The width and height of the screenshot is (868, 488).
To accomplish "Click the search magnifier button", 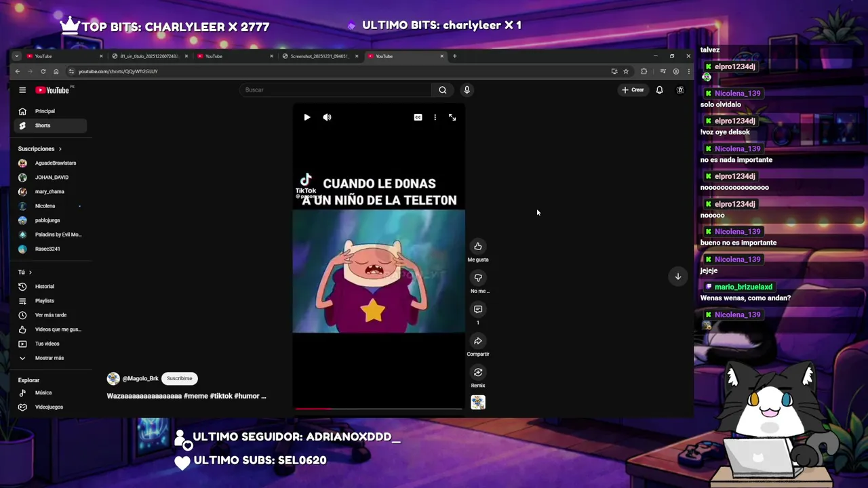I will (x=442, y=90).
